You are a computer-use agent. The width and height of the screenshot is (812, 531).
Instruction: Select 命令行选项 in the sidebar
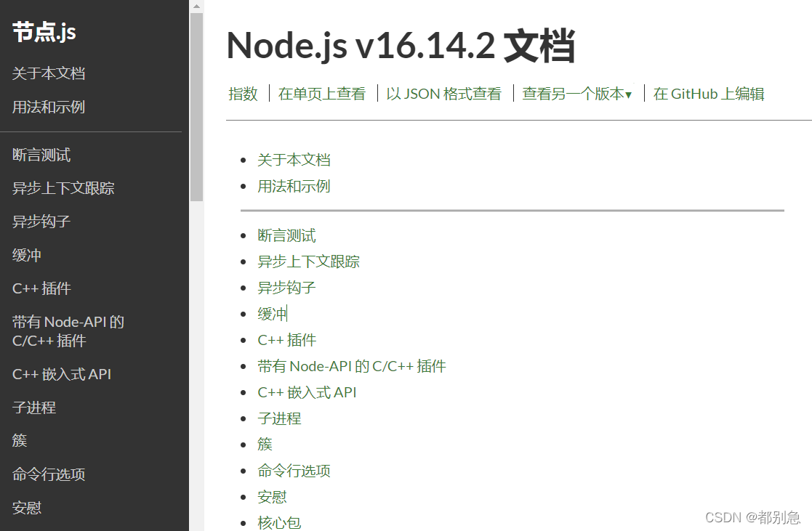49,474
